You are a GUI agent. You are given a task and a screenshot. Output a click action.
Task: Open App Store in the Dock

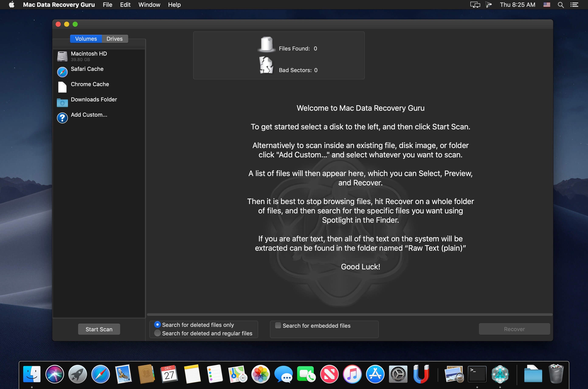coord(375,374)
